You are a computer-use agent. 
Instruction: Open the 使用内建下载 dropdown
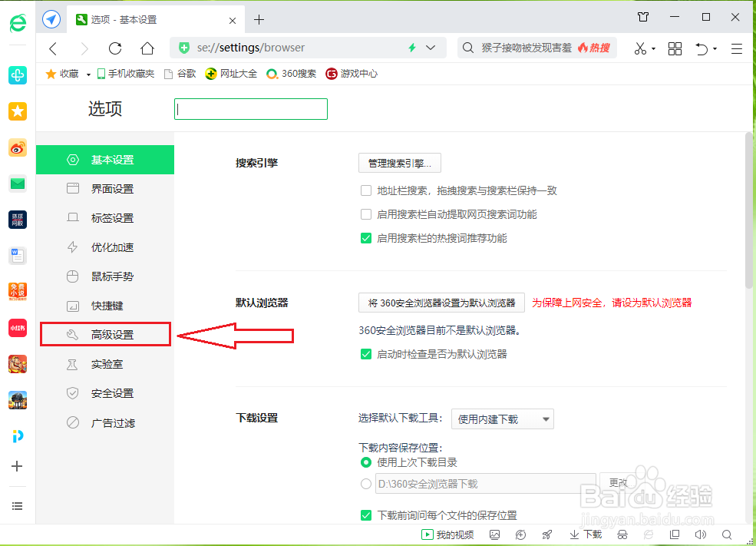point(502,419)
